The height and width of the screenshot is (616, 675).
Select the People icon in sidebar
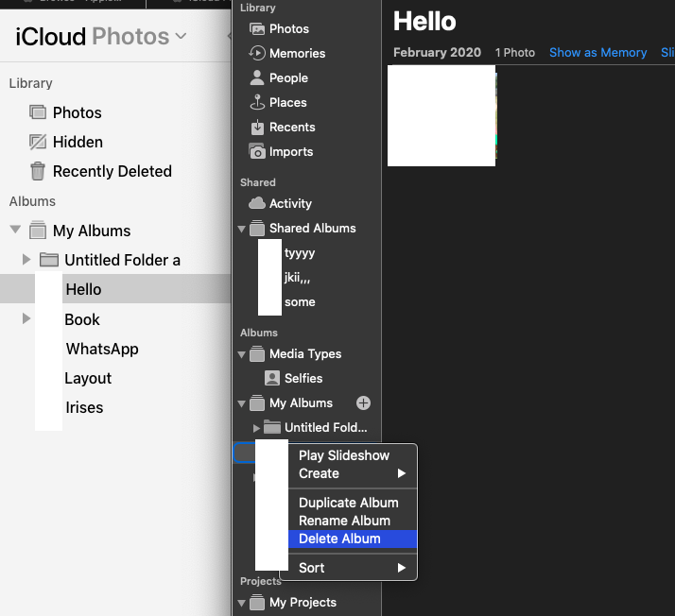pyautogui.click(x=257, y=77)
